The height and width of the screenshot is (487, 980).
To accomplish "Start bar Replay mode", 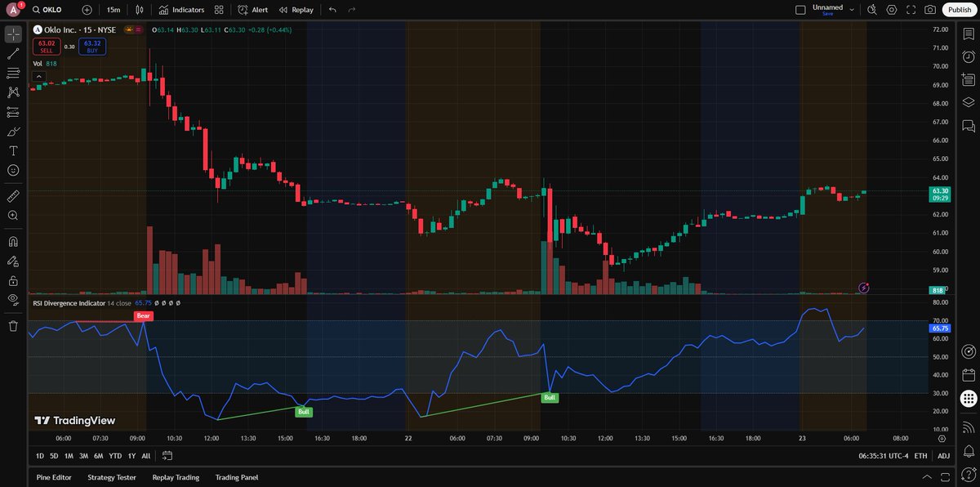I will [x=296, y=10].
